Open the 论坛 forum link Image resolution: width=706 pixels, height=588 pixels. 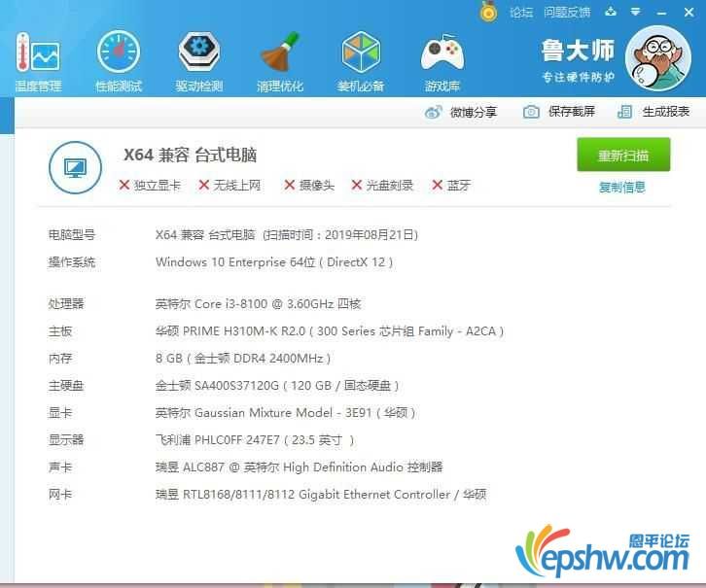click(x=521, y=12)
